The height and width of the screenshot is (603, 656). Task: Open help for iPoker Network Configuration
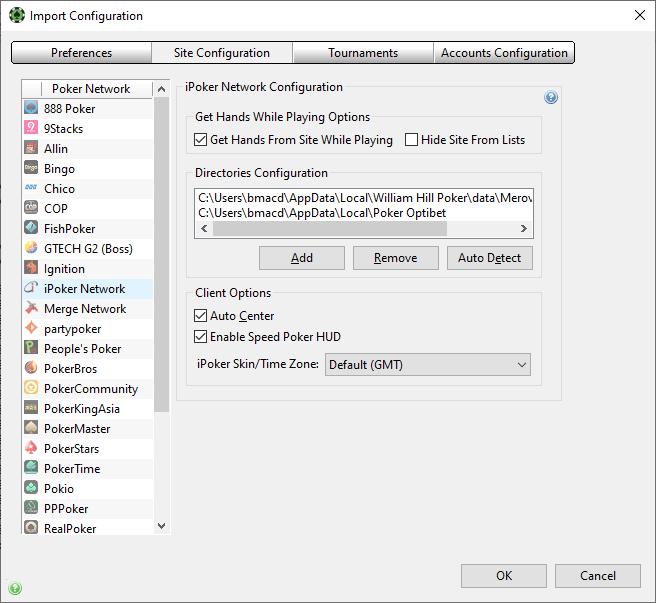[x=551, y=98]
